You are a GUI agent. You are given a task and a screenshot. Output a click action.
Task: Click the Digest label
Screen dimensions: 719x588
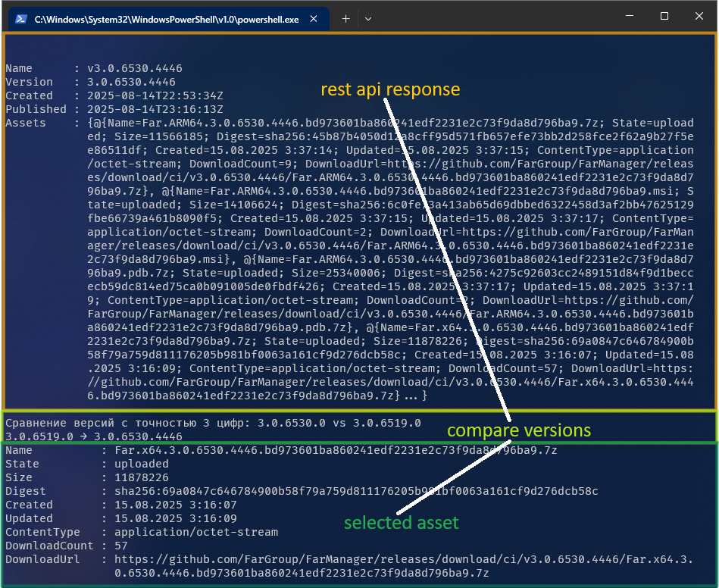coord(26,491)
